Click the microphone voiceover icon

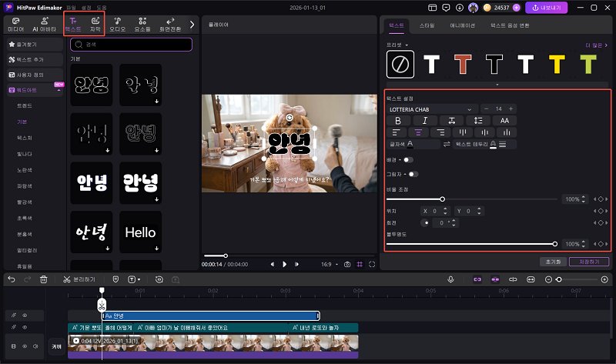pos(450,279)
